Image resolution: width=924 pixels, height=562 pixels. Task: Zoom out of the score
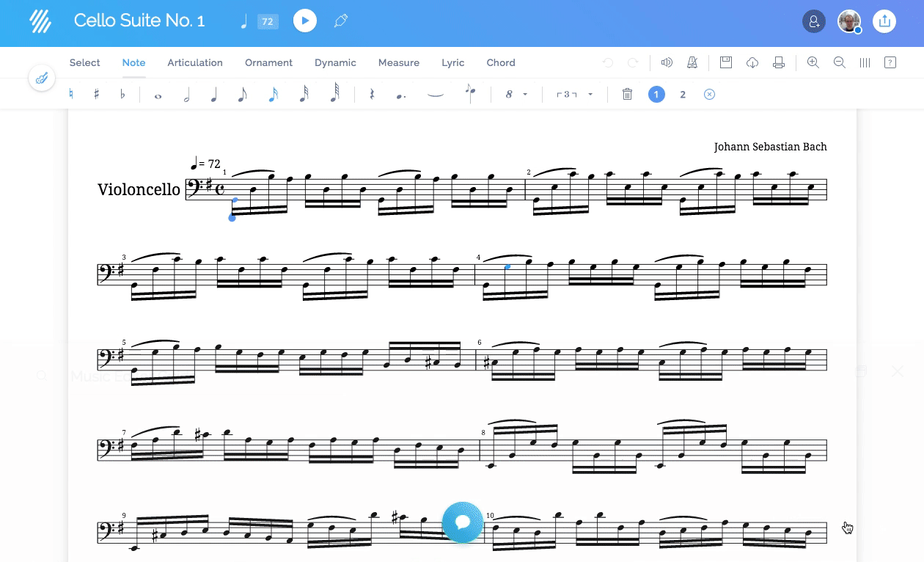[840, 63]
